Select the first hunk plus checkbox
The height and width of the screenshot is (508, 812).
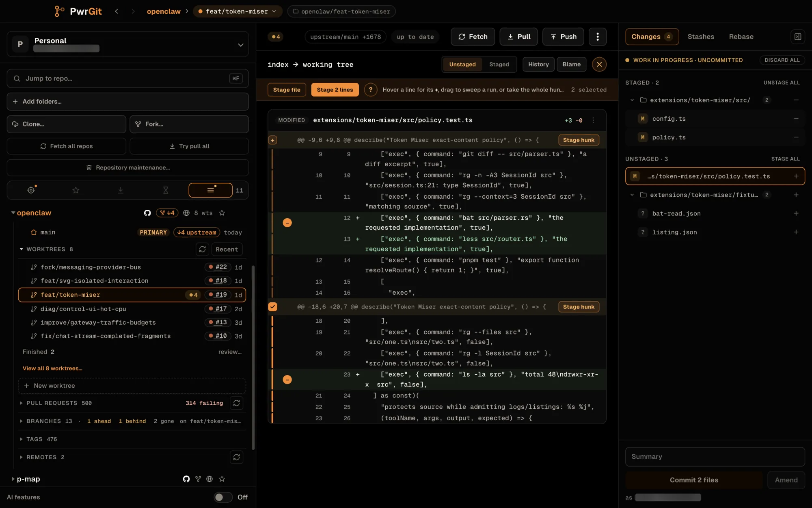click(273, 140)
